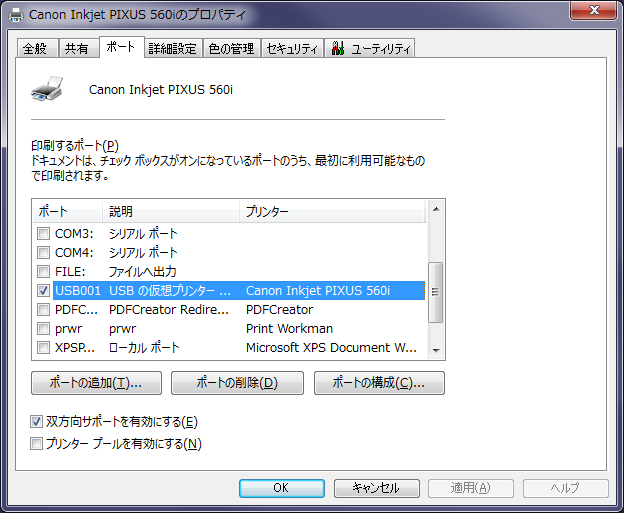
Task: Open the ユーティリティ tab by its label
Action: [x=381, y=49]
